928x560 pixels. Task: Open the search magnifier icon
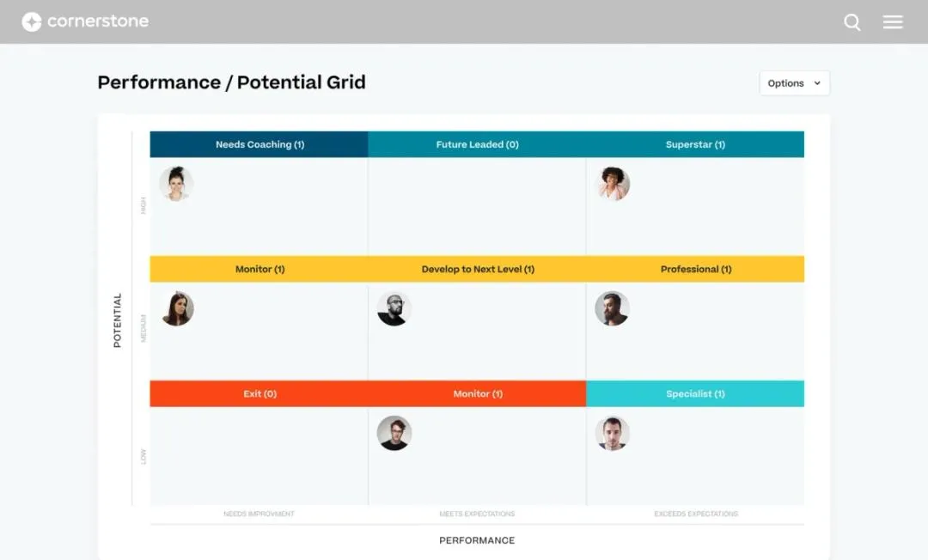[852, 22]
